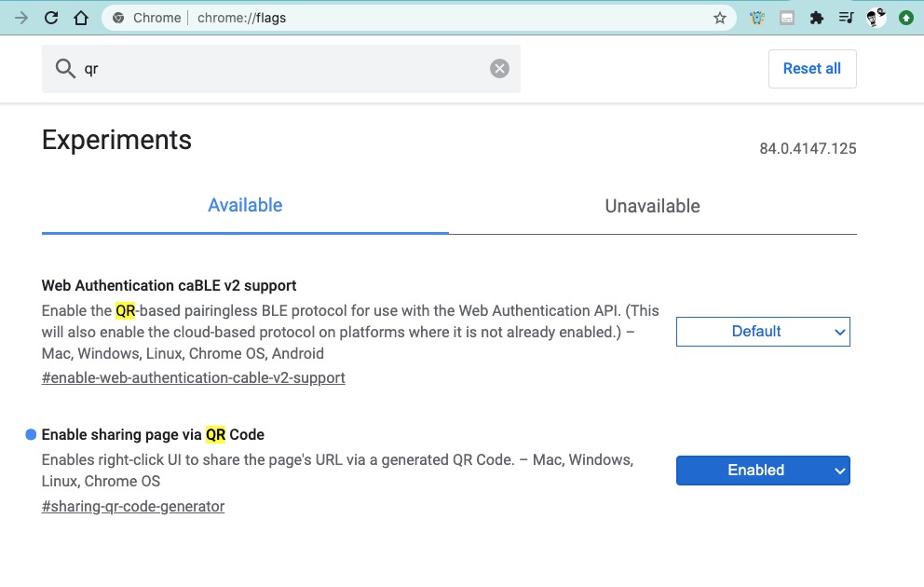
Task: Clear the flags search with X icon
Action: click(500, 68)
